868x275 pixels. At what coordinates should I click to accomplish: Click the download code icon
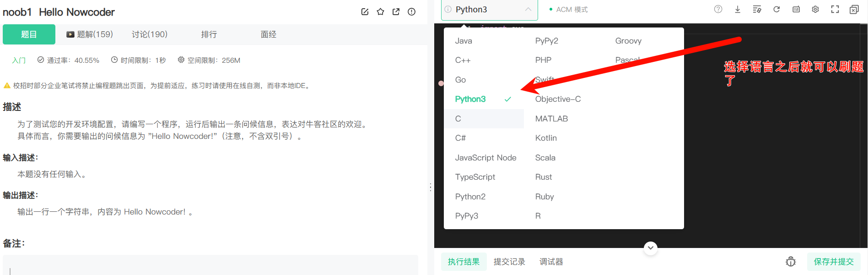click(738, 9)
